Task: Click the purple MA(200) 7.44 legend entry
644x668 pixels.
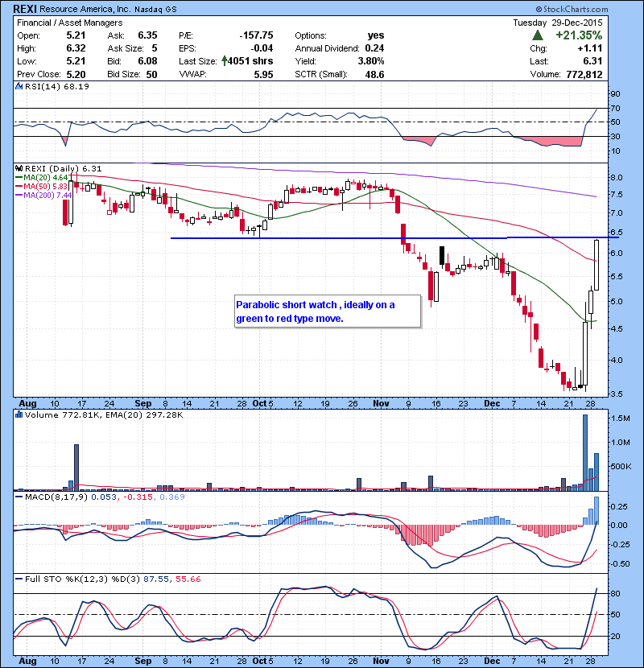Action: point(43,195)
